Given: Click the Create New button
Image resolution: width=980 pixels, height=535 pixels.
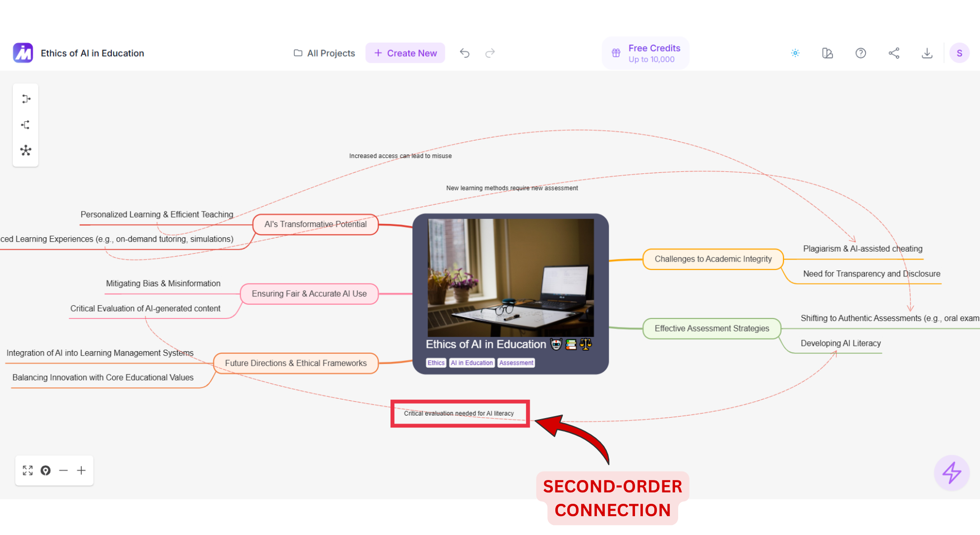Looking at the screenshot, I should pyautogui.click(x=405, y=53).
